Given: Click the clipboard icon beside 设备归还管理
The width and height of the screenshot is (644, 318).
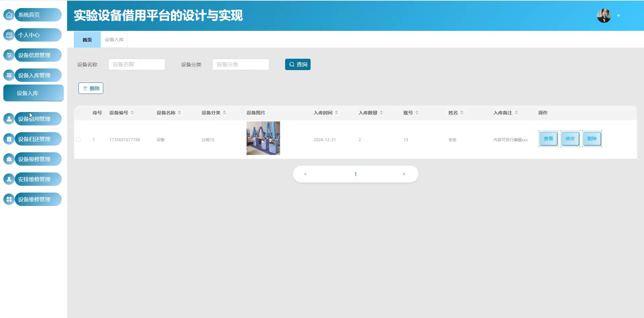Looking at the screenshot, I should coord(9,139).
